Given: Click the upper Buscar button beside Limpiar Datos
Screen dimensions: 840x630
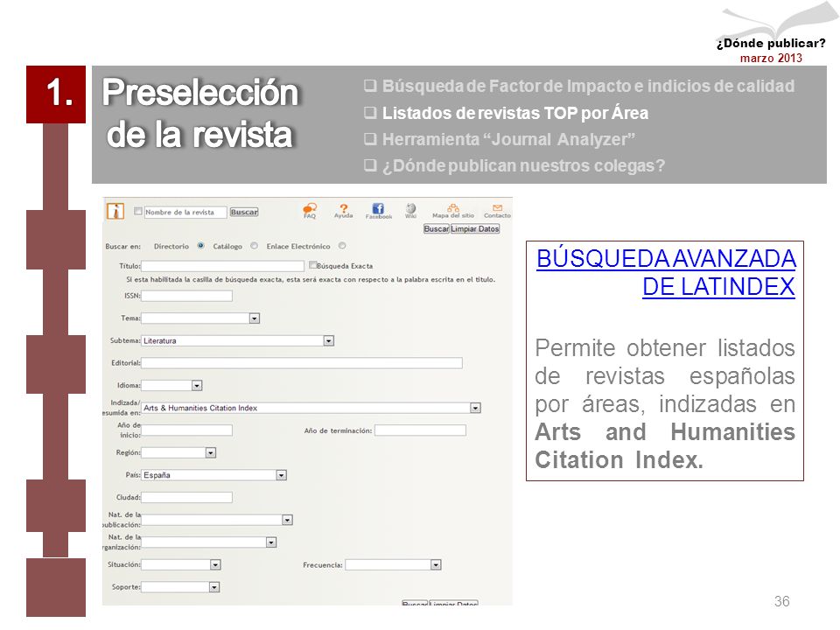Looking at the screenshot, I should [437, 228].
